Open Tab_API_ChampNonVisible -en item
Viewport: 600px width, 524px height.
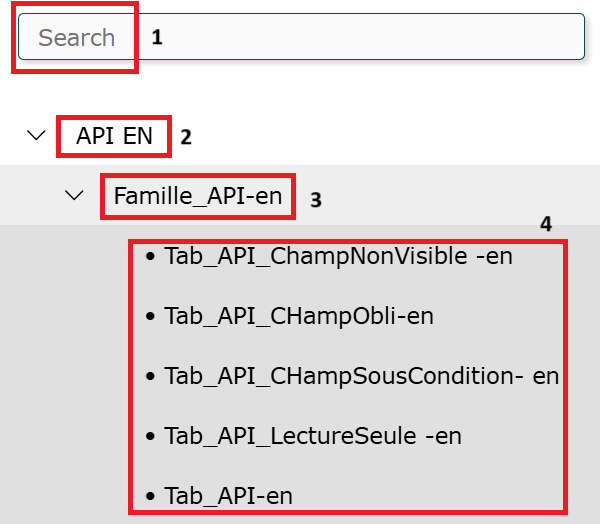339,256
